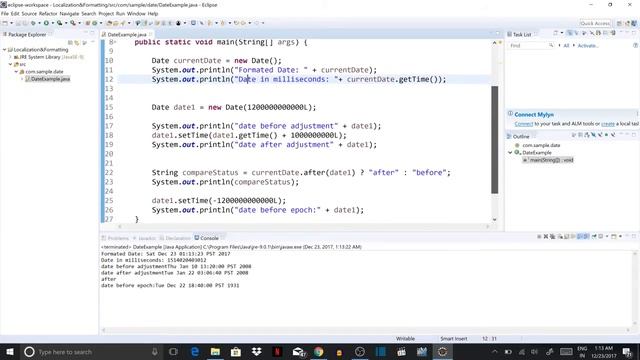Open the Source menu
The height and width of the screenshot is (360, 640).
click(29, 13)
